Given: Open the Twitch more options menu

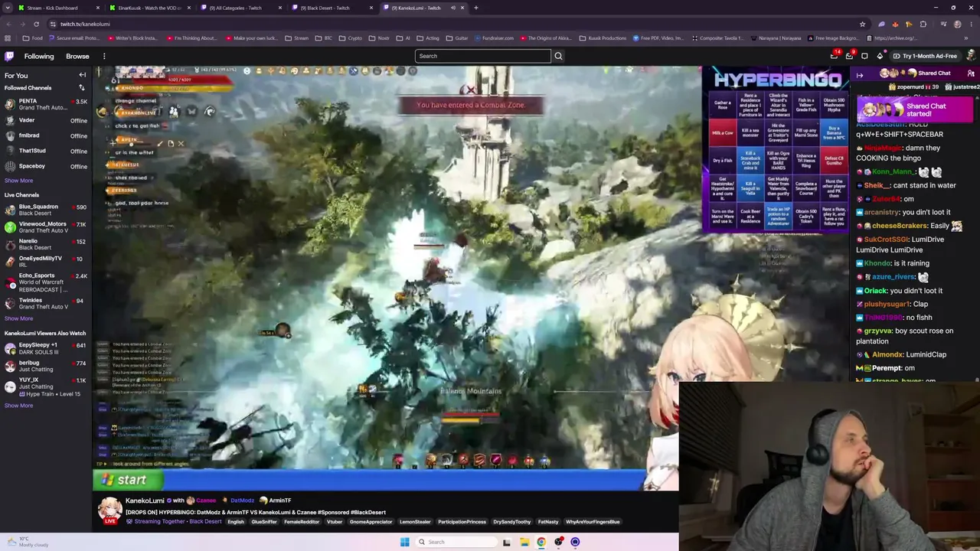Looking at the screenshot, I should pyautogui.click(x=104, y=56).
